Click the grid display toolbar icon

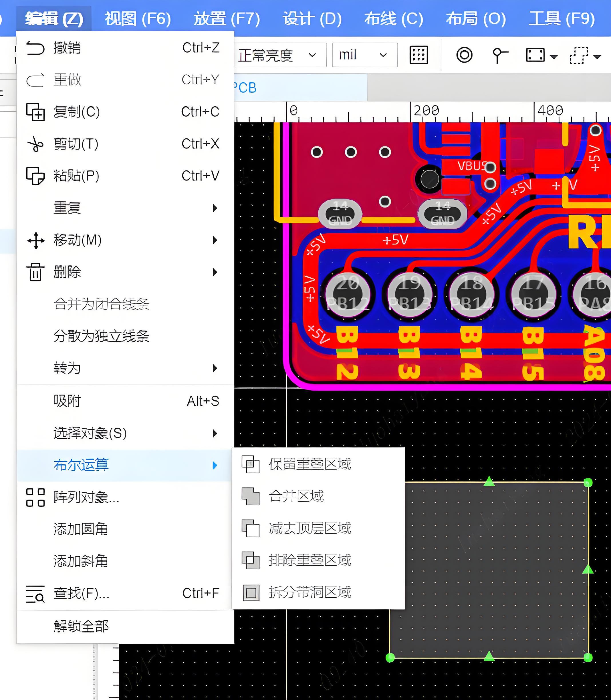tap(418, 55)
